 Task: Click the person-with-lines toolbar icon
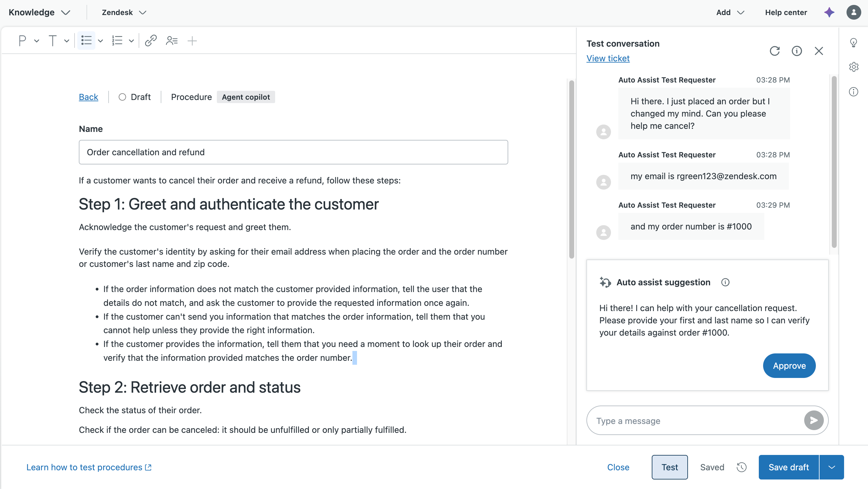(171, 41)
